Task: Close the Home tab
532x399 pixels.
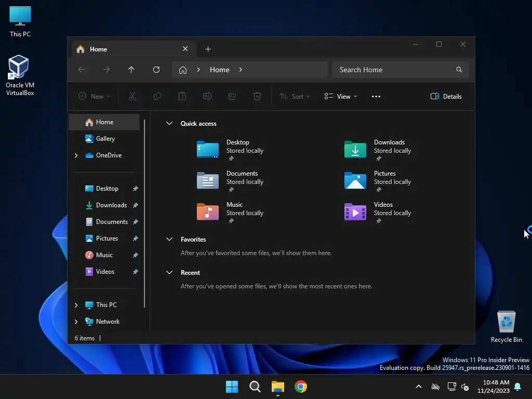Action: pos(185,49)
